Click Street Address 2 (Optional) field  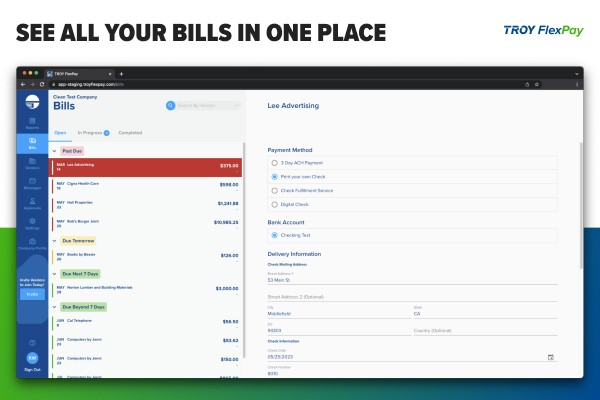412,297
